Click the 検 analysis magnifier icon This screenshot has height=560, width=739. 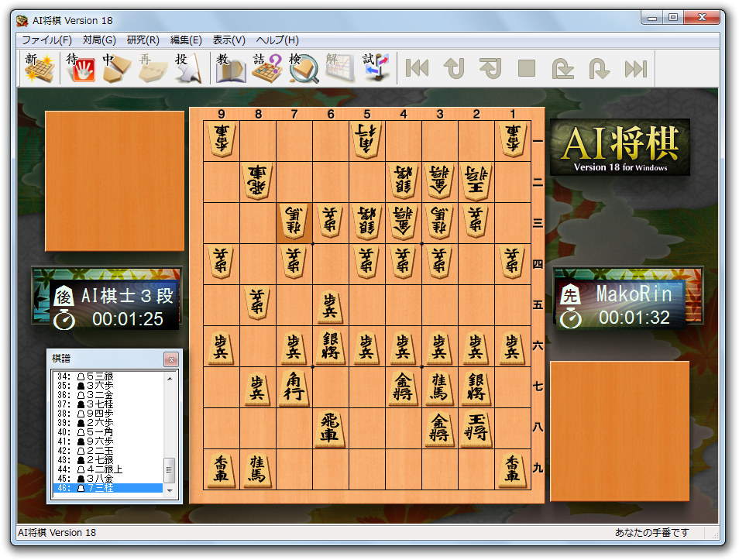pos(304,68)
